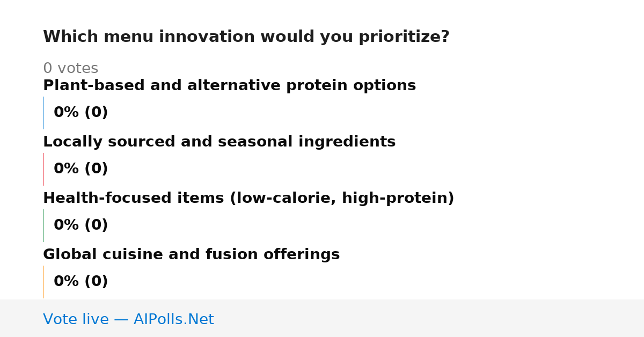Select Locally sourced and seasonal ingredients
The width and height of the screenshot is (644, 337).
(219, 142)
